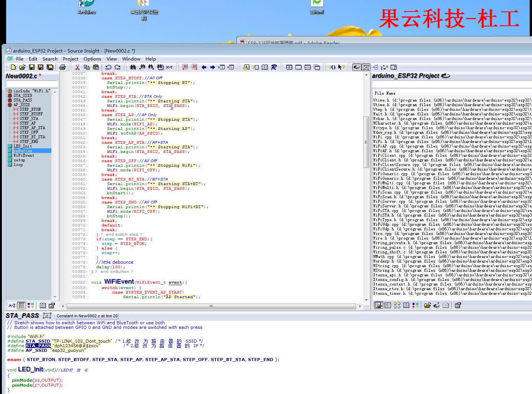
Task: Open the 果云ESP32资料 desktop folder
Action: (144, 10)
